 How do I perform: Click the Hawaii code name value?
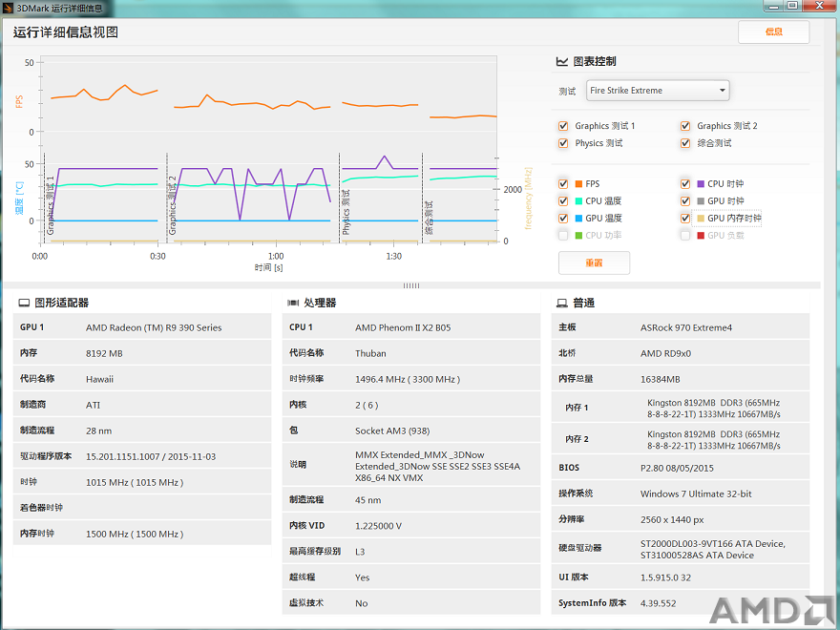point(99,379)
